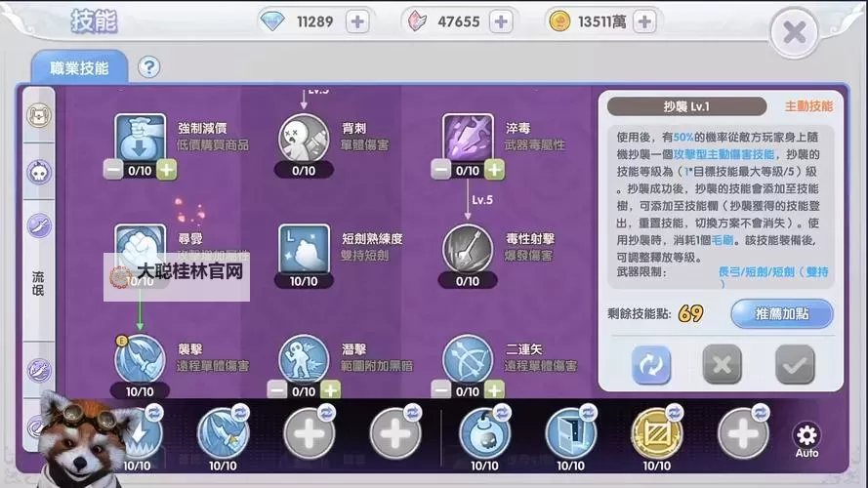Select the 毒性射擊 skill icon

tap(468, 249)
